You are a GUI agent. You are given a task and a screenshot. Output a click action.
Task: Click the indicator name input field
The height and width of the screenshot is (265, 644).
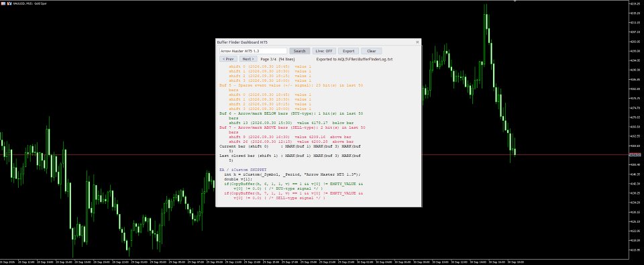253,51
